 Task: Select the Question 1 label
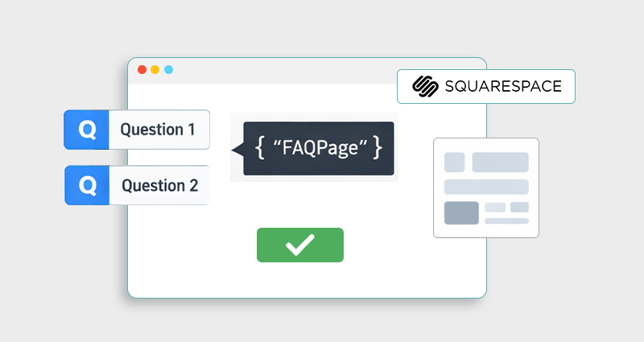pyautogui.click(x=158, y=130)
